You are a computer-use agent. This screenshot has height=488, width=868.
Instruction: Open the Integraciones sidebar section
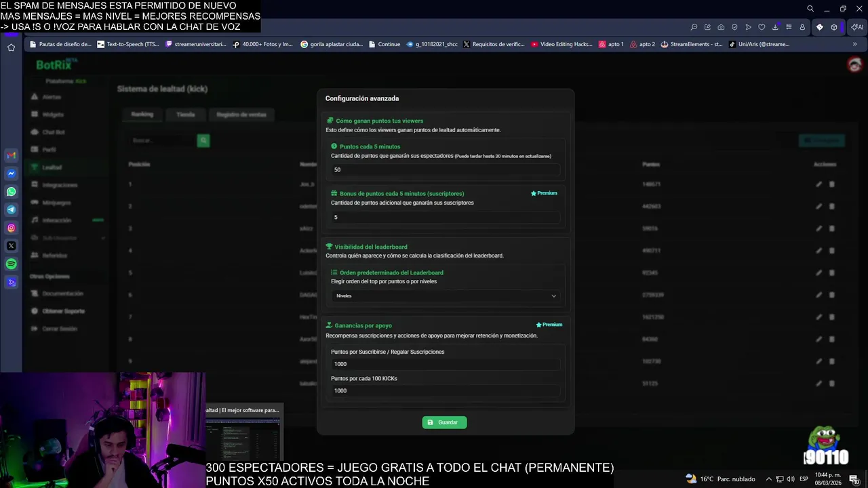click(60, 185)
